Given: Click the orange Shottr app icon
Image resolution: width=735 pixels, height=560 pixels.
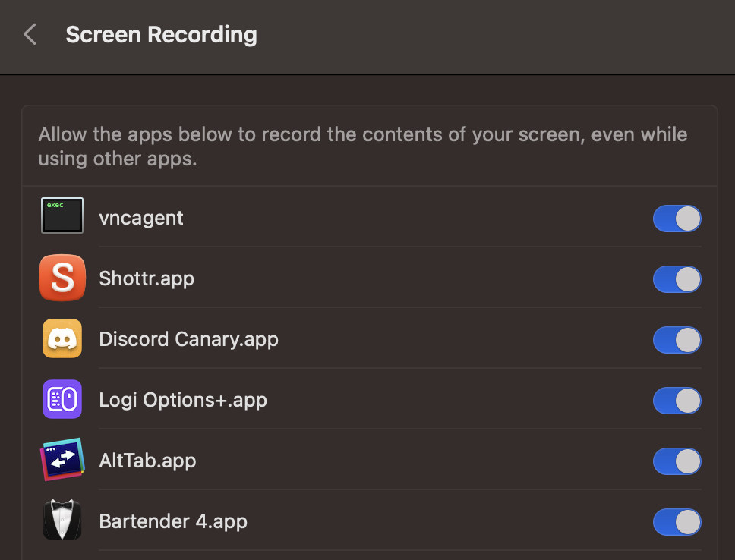Looking at the screenshot, I should click(62, 278).
